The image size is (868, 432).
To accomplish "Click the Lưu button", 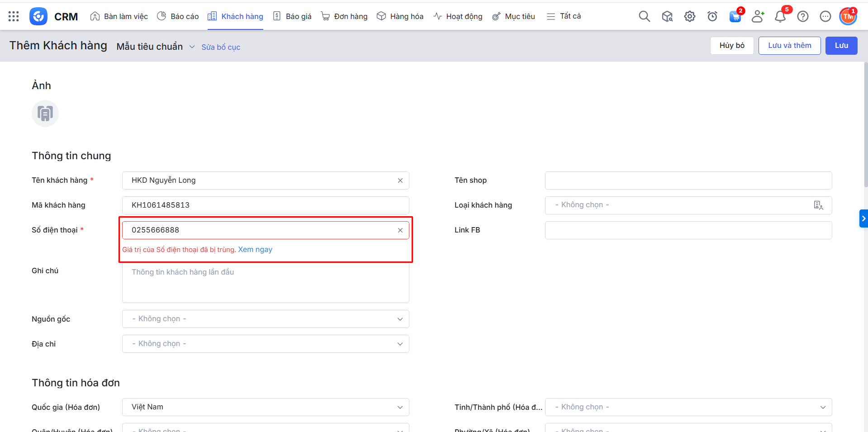I will (x=841, y=46).
